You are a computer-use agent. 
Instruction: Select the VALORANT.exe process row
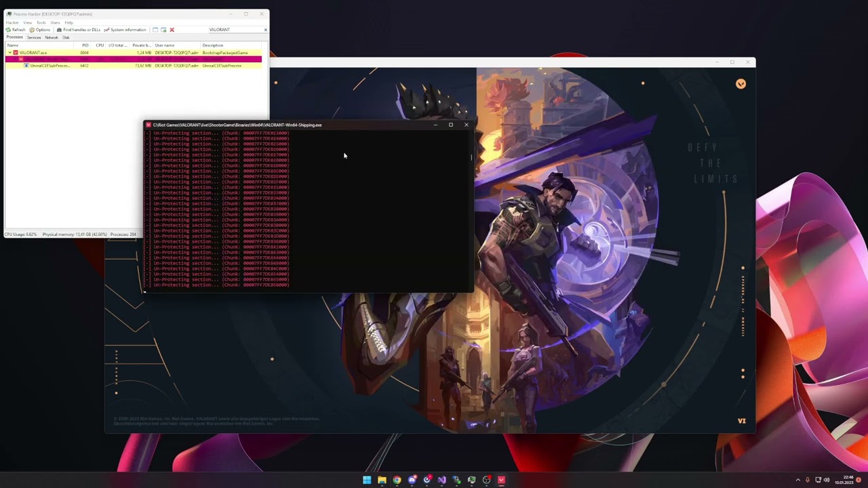pyautogui.click(x=133, y=53)
